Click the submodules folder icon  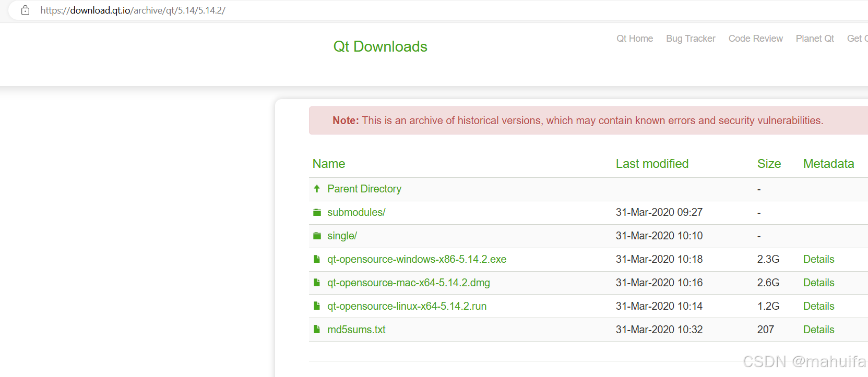click(317, 212)
